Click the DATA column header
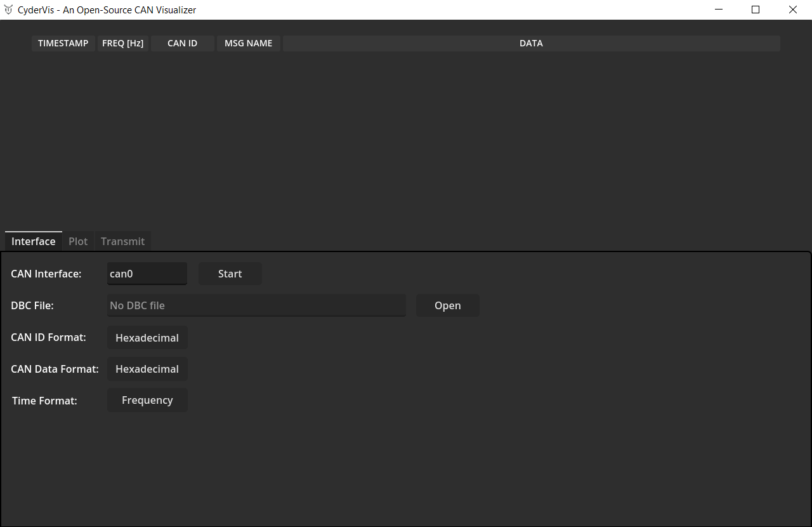812x527 pixels. [x=531, y=43]
